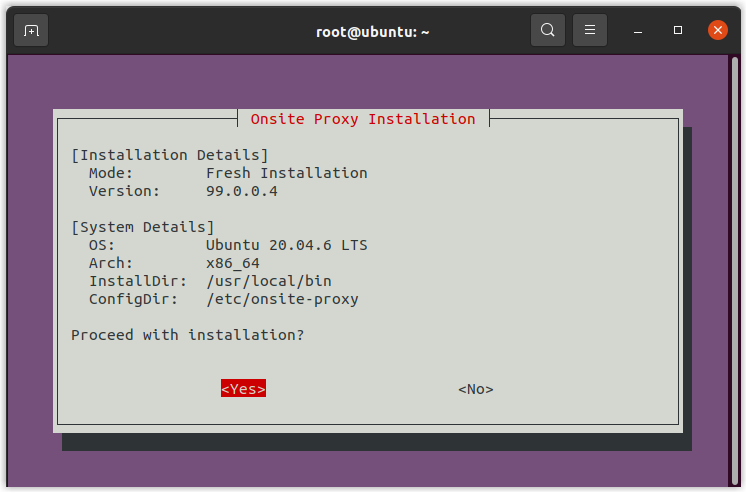Click the Onsite Proxy Installation dialog title
This screenshot has height=493, width=747.
tap(363, 119)
